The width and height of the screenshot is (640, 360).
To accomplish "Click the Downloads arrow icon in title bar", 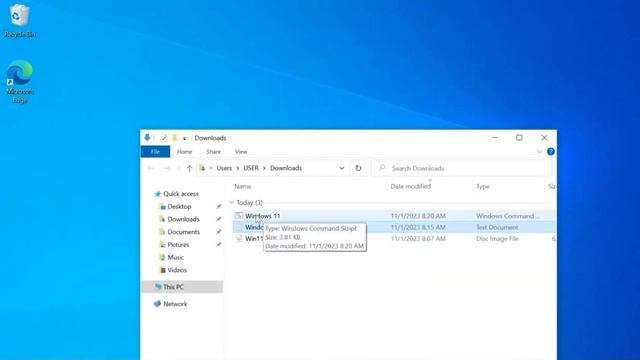I will [147, 138].
